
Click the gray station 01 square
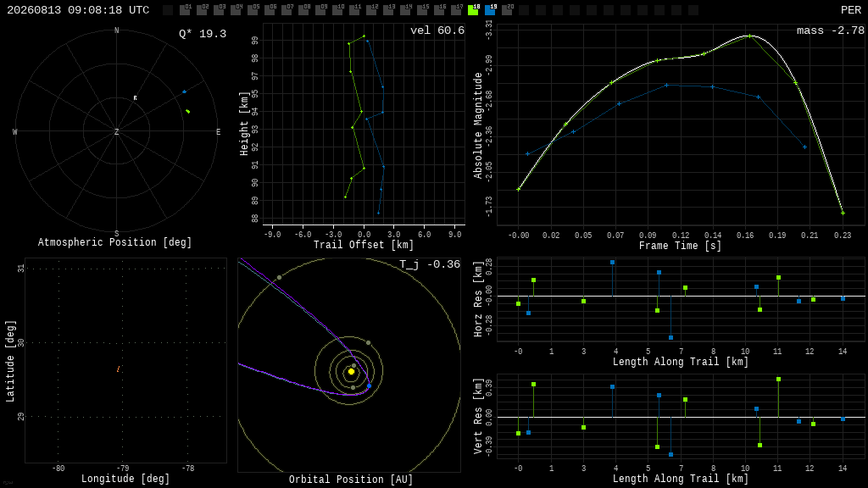(185, 10)
